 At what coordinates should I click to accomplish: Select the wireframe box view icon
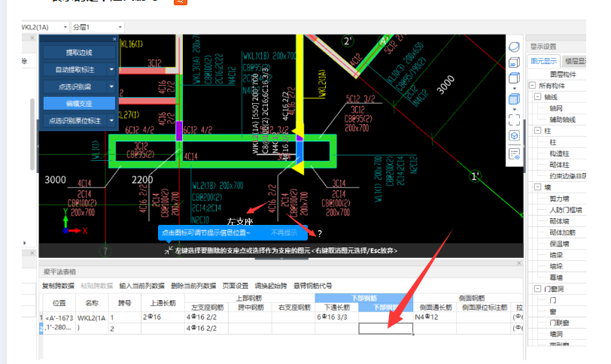514,78
